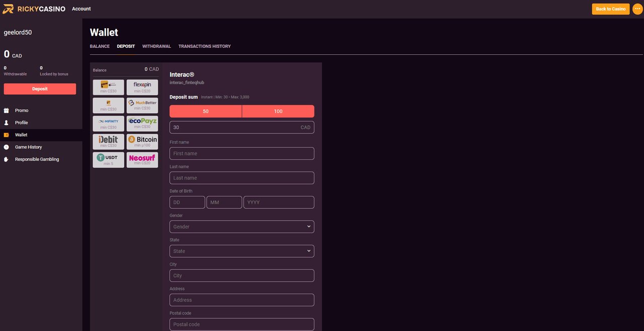The image size is (644, 331).
Task: Select the 50 deposit amount preset
Action: click(205, 111)
